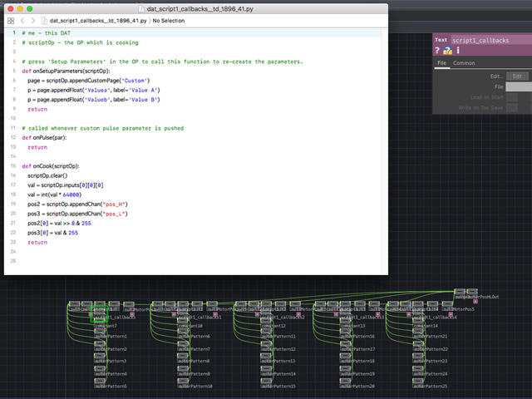This screenshot has width=532, height=399.
Task: Toggle pink flag left of script1_callbacks3 label
Action: pos(336,314)
